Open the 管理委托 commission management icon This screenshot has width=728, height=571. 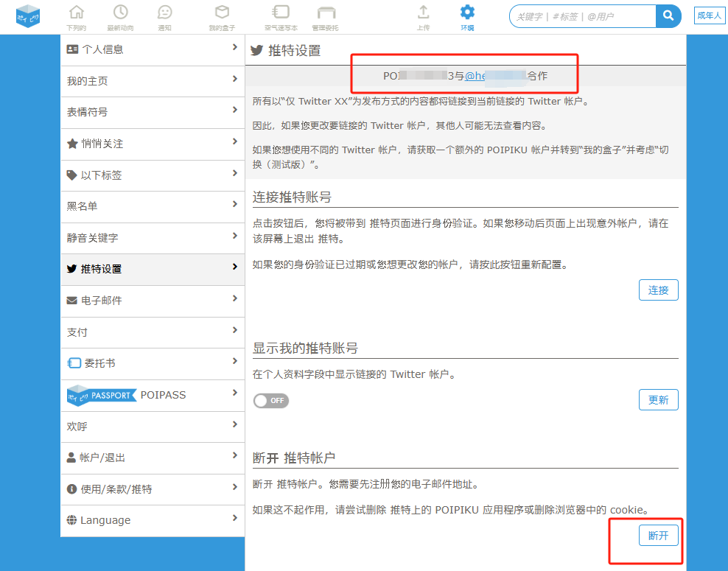click(326, 13)
